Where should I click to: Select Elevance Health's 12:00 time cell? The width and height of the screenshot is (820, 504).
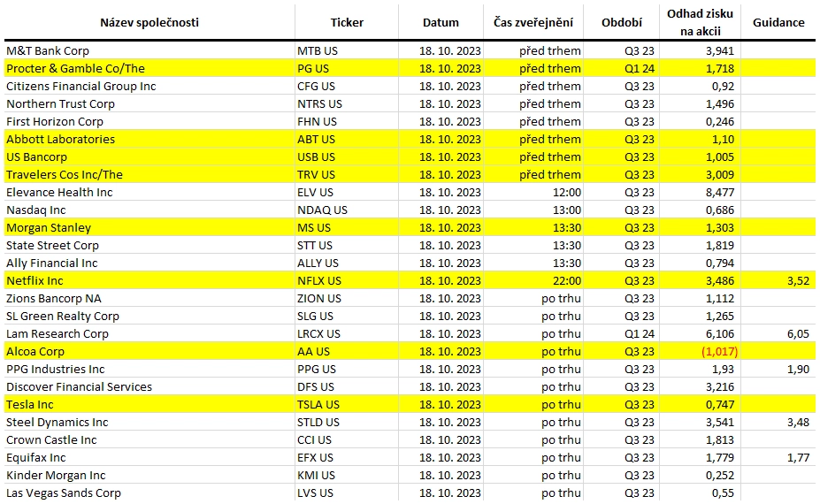(533, 193)
